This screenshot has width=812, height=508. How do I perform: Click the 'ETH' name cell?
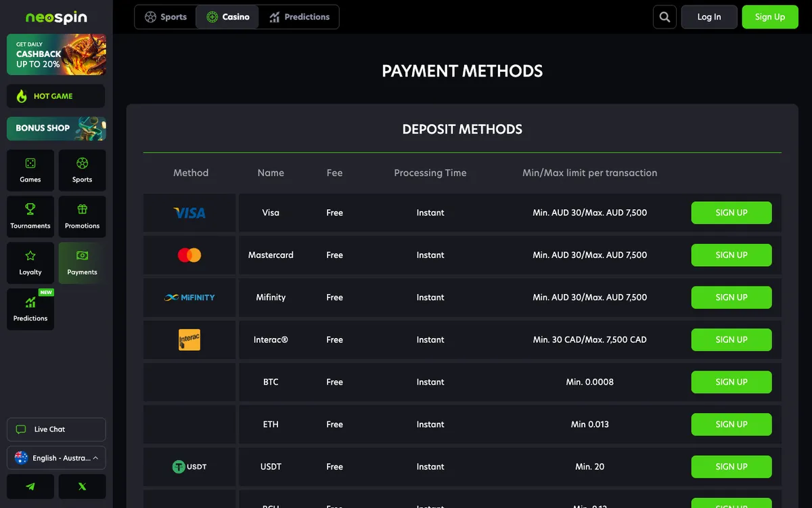pyautogui.click(x=271, y=425)
